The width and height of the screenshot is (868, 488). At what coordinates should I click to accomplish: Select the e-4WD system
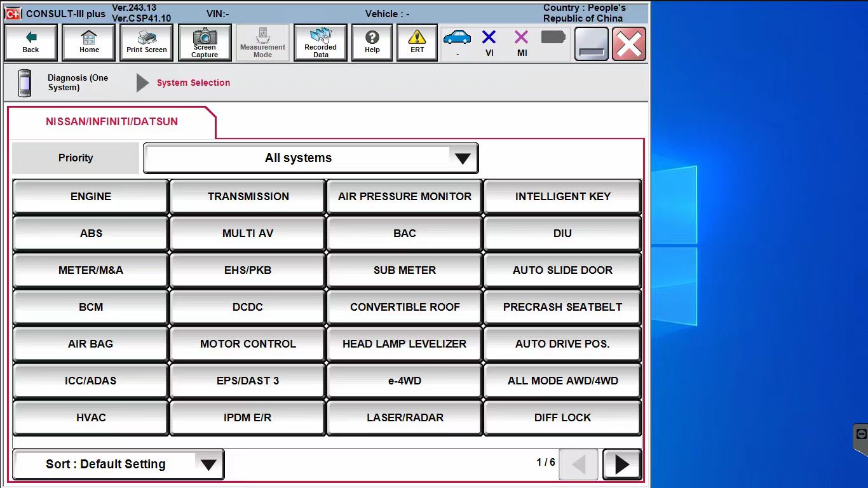click(x=405, y=381)
